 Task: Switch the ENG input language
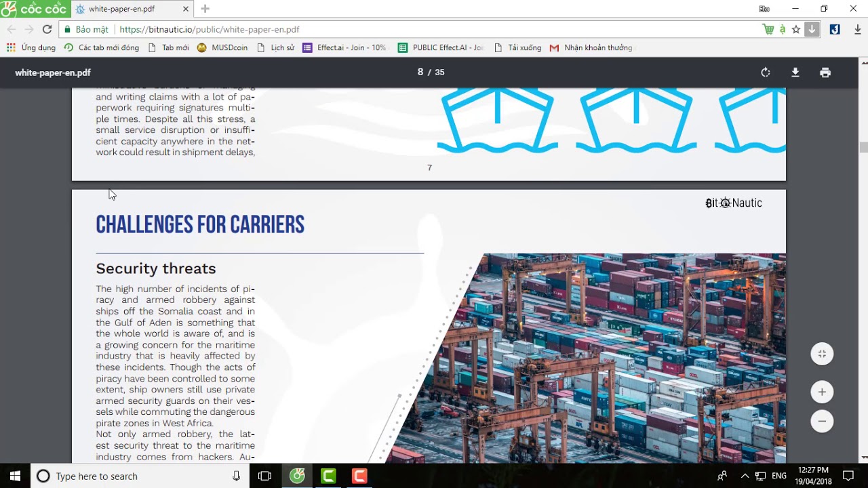pyautogui.click(x=779, y=476)
